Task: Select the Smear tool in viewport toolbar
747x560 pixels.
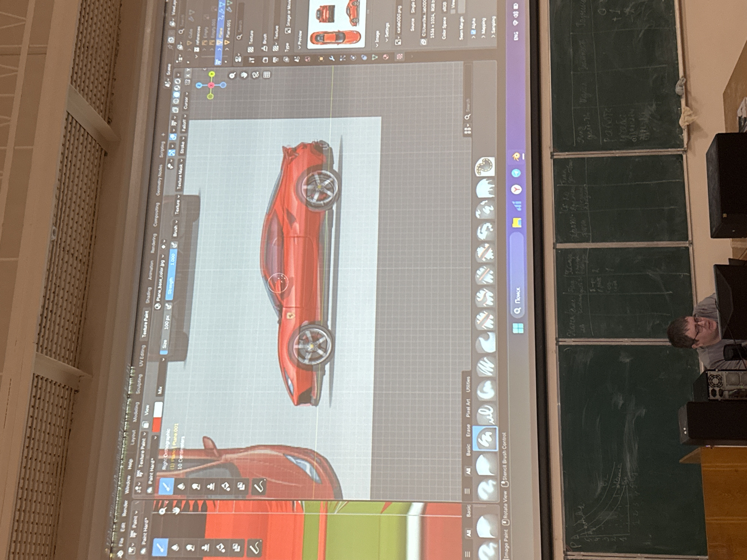Action: coord(196,486)
